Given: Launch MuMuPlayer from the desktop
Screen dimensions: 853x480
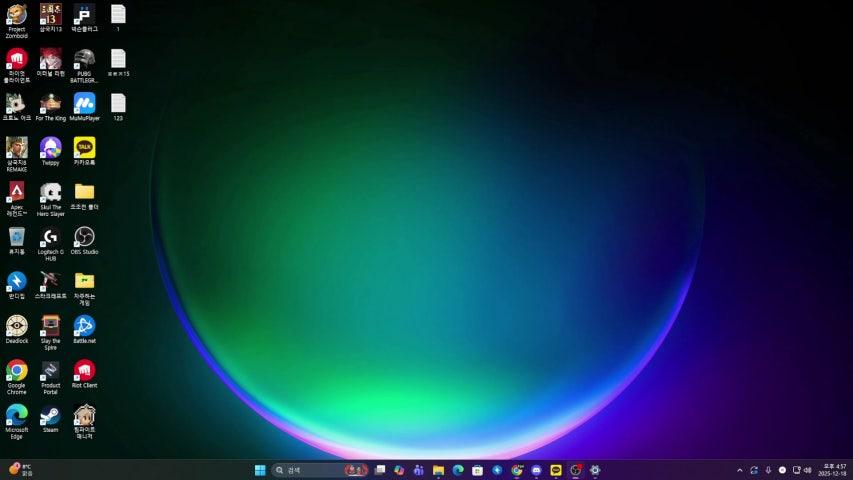Looking at the screenshot, I should 84,107.
